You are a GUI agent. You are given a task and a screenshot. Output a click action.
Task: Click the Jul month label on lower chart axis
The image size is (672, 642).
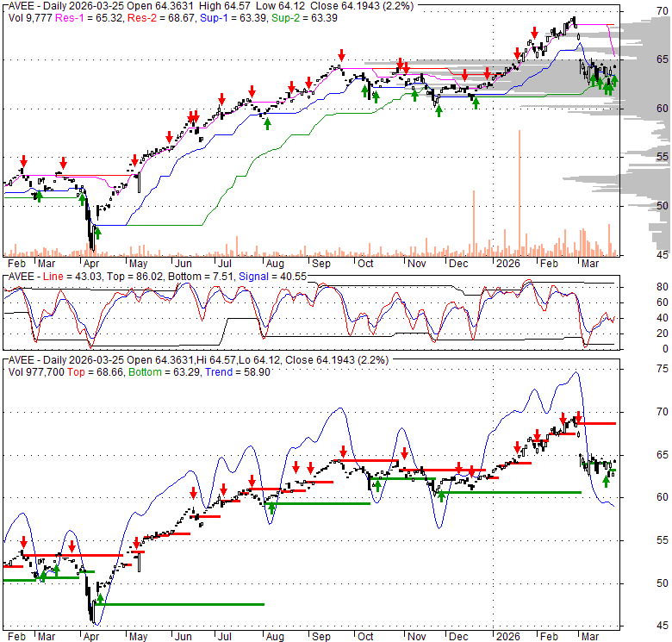point(224,637)
